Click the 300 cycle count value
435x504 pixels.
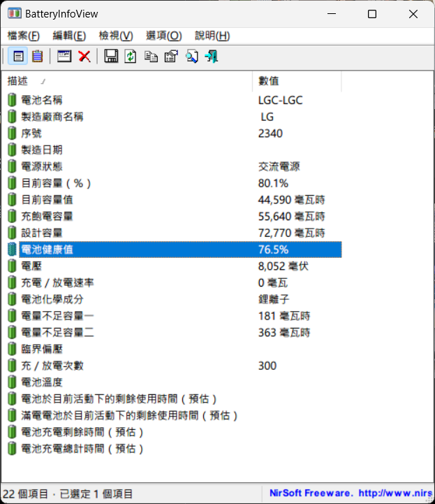(267, 366)
